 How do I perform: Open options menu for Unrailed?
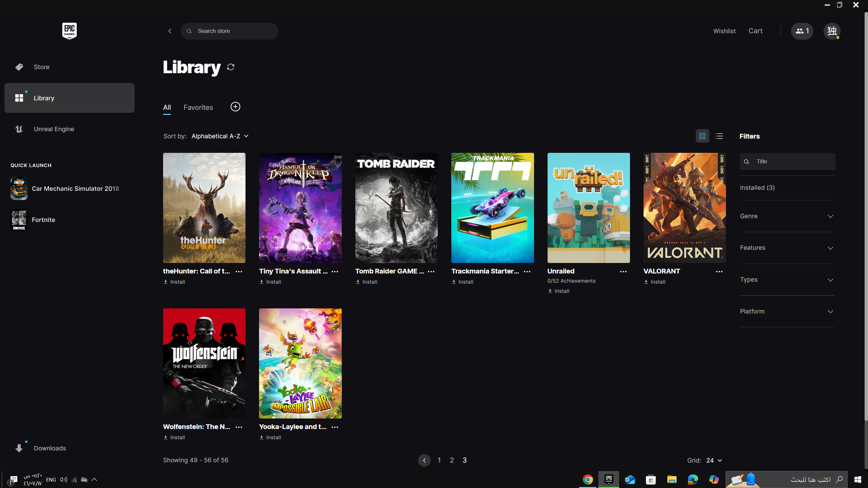623,271
